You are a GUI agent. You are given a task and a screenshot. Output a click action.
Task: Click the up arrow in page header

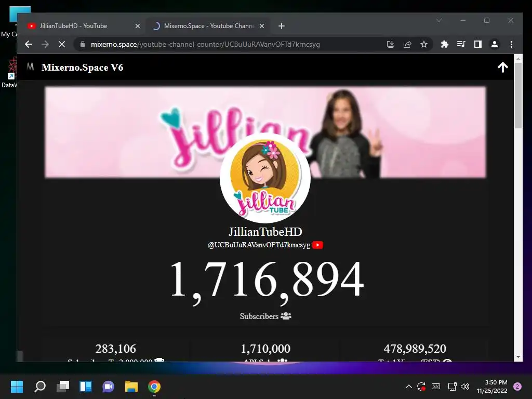tap(503, 67)
